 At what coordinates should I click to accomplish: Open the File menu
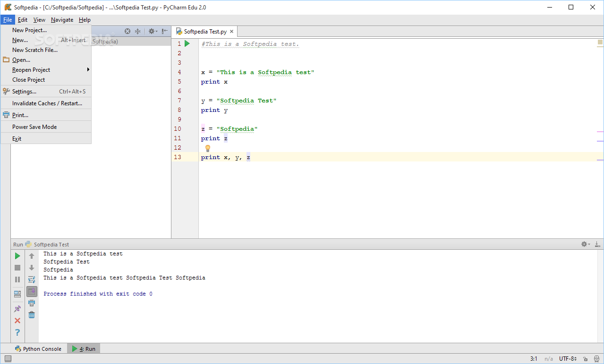8,20
